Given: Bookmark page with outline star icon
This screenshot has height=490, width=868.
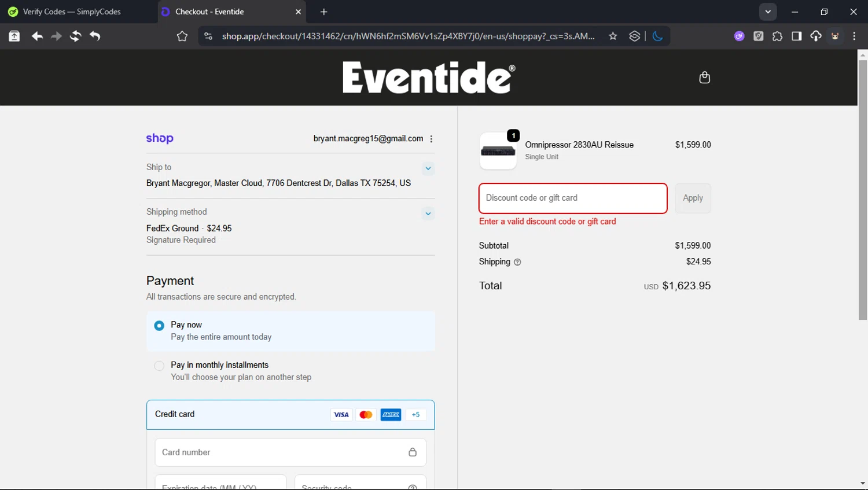Looking at the screenshot, I should pos(182,36).
